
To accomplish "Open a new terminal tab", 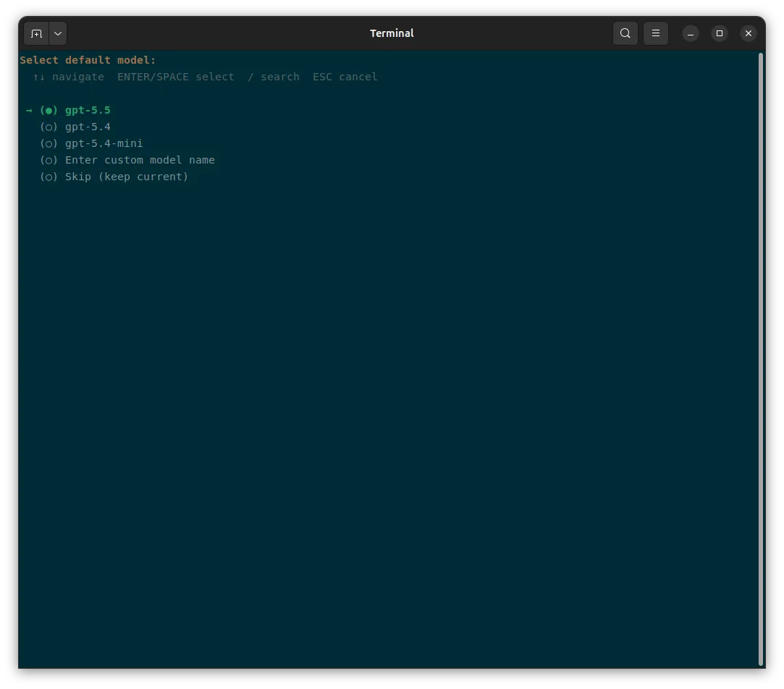I will click(36, 33).
